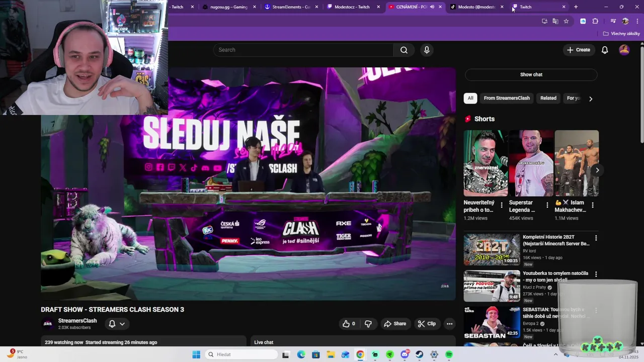The width and height of the screenshot is (644, 362).
Task: Open options for Neuveritelný príbeh short
Action: [x=501, y=205]
